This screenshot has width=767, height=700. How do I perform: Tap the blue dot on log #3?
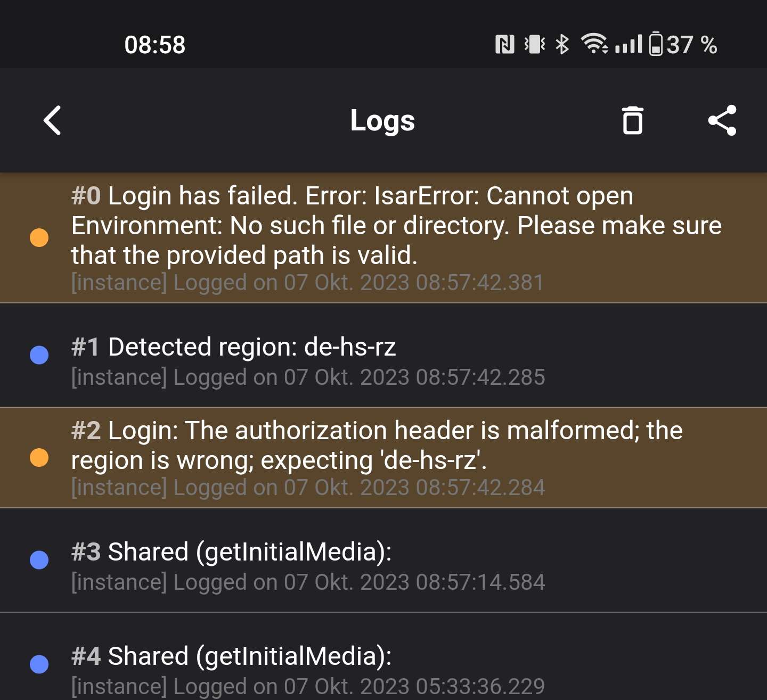tap(39, 559)
